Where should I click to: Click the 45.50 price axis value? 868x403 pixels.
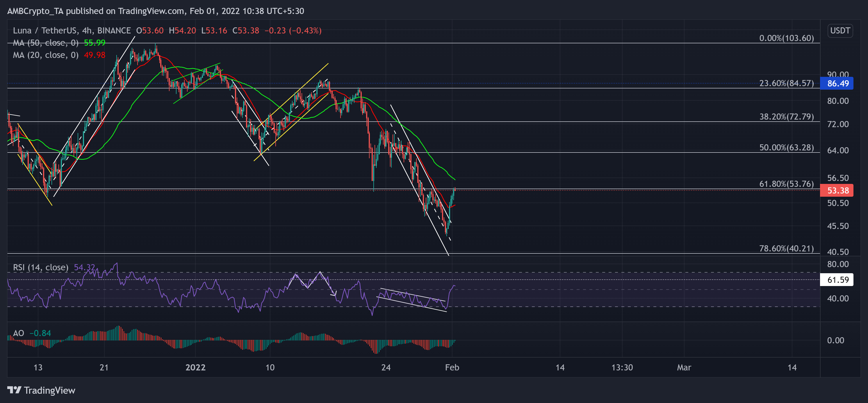click(838, 226)
